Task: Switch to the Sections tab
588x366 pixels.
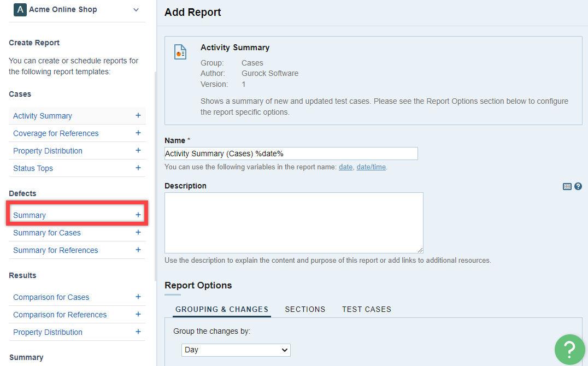Action: coord(305,309)
